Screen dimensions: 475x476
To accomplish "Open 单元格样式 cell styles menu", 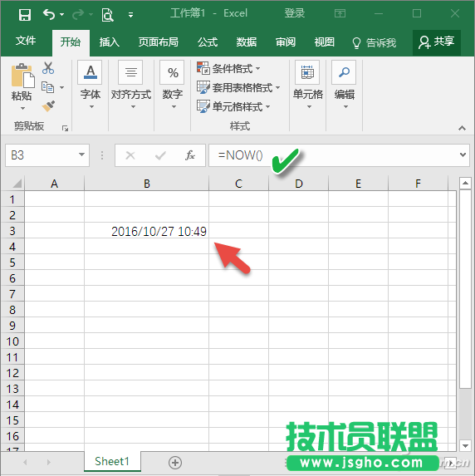I will (x=233, y=106).
